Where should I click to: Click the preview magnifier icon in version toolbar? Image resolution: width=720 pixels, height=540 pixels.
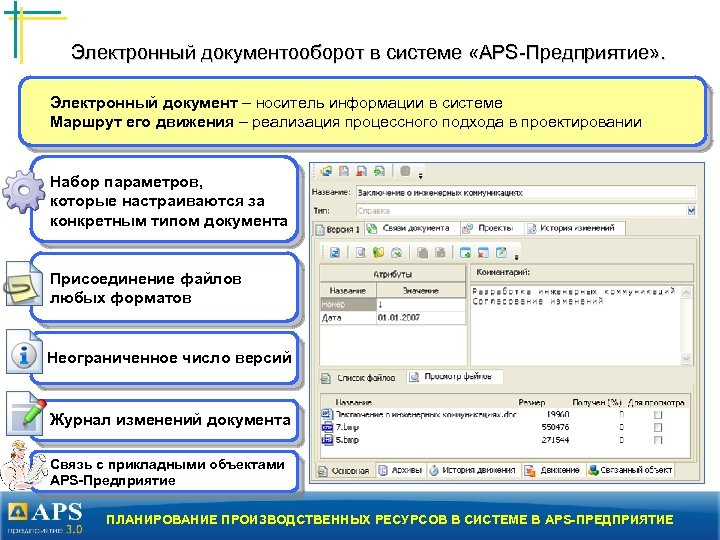(360, 252)
